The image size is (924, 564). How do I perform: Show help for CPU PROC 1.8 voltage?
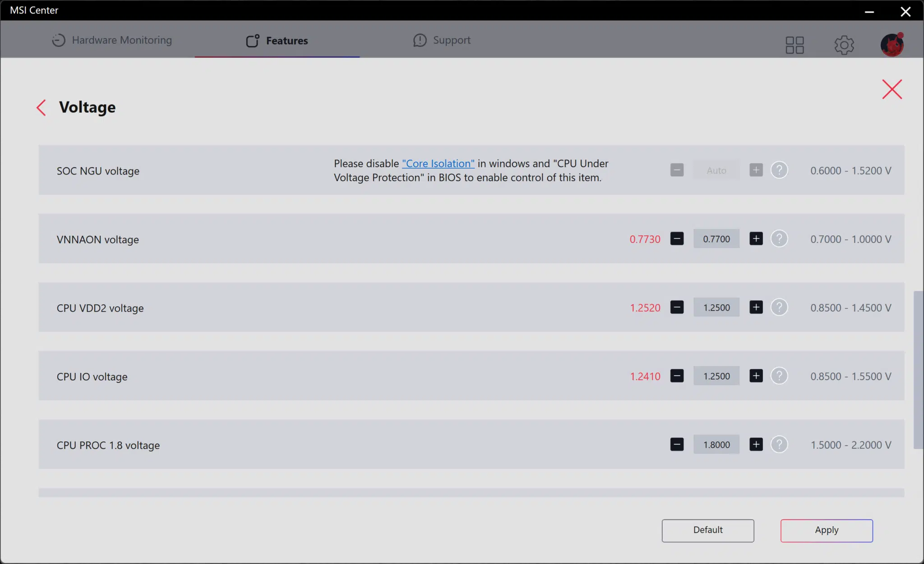tap(779, 444)
